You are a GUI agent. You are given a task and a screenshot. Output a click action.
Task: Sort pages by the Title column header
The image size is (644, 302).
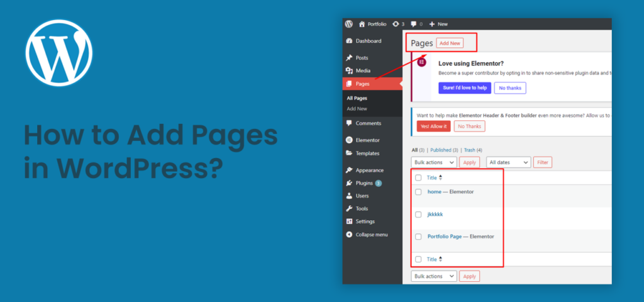coord(432,178)
